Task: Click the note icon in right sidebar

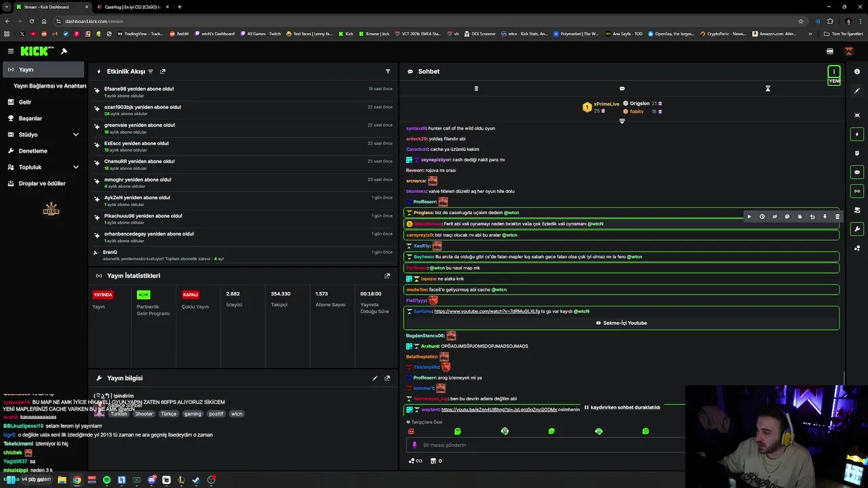Action: (857, 153)
